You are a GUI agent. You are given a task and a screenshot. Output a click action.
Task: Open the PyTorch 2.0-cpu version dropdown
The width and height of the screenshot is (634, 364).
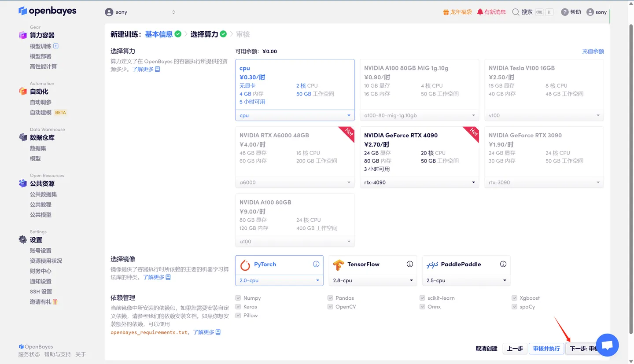coord(279,280)
